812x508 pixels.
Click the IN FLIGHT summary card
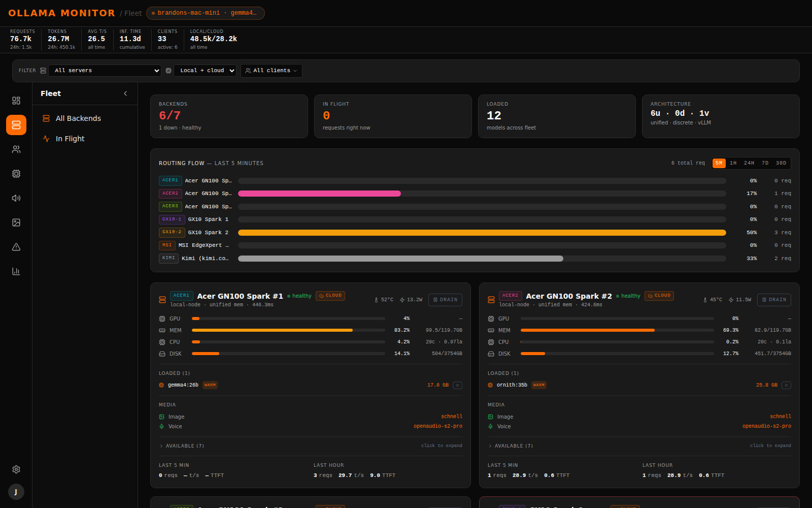393,116
